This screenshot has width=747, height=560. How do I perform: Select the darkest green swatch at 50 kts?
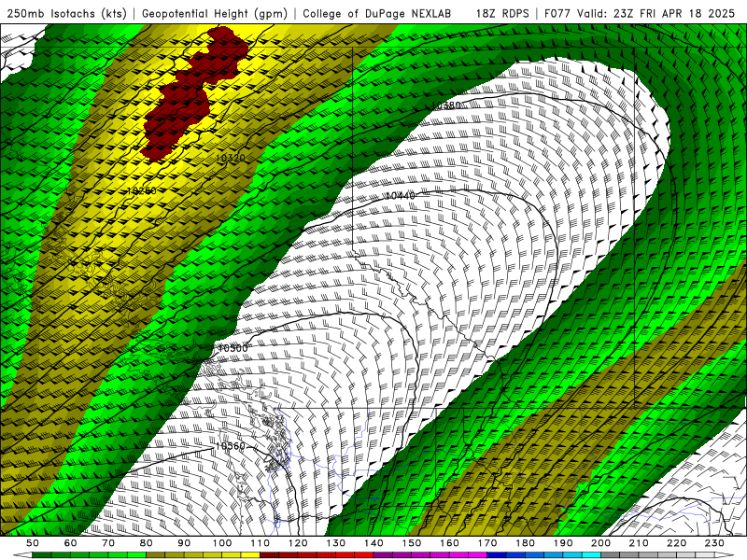click(x=41, y=555)
